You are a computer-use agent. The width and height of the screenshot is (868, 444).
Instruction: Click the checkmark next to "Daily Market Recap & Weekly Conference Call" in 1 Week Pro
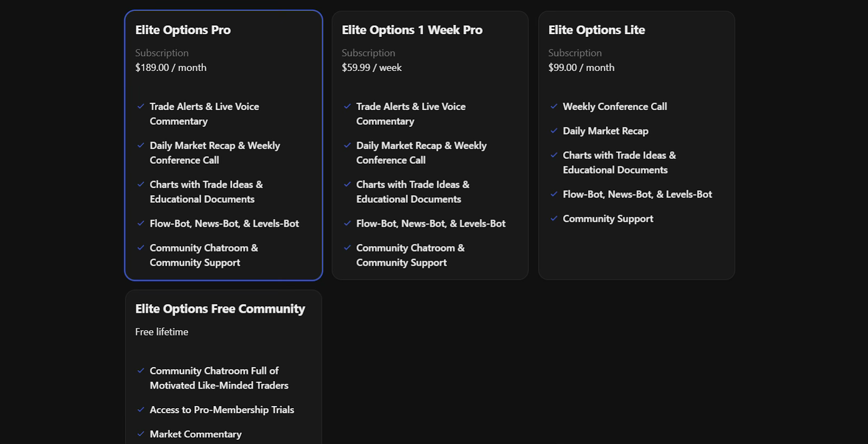click(348, 146)
